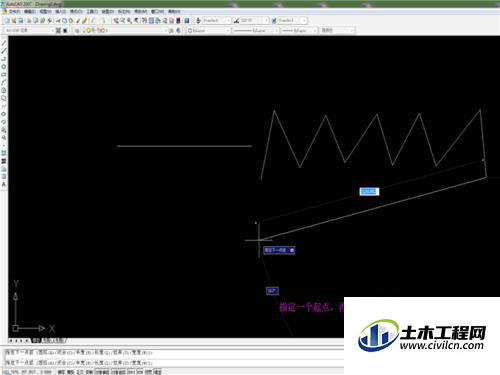Screen dimensions: 500x375
Task: Select the Rectangle tool in the draw toolbar
Action: [4, 74]
